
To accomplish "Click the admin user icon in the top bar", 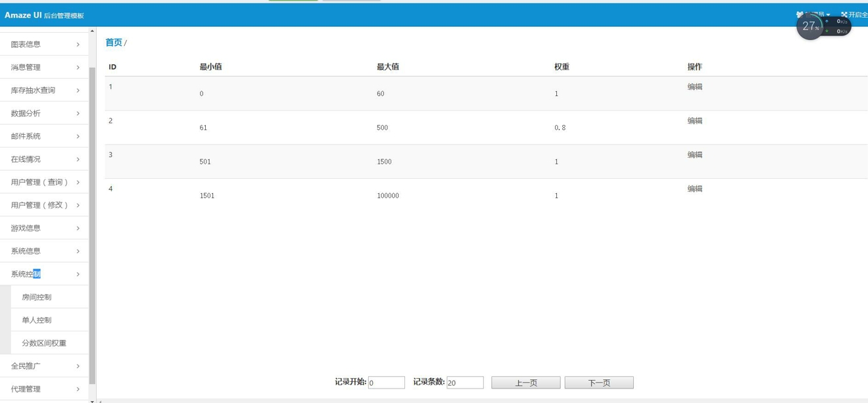I will tap(799, 13).
